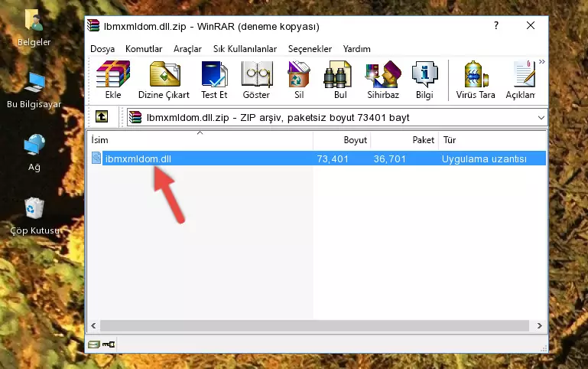Screen dimensions: 588x369
Task: Select the Belgeler desktop icon
Action: coord(34,28)
